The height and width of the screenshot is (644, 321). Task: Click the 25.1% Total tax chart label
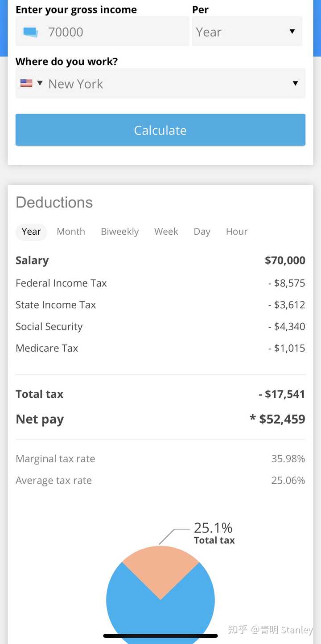(x=214, y=533)
